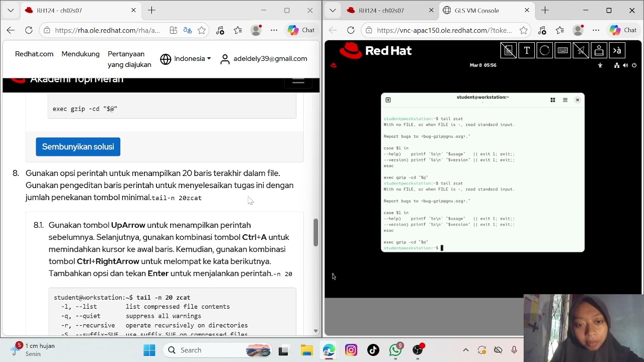Click the clipboard icon in VM console toolbar
This screenshot has height=362, width=644.
(509, 50)
